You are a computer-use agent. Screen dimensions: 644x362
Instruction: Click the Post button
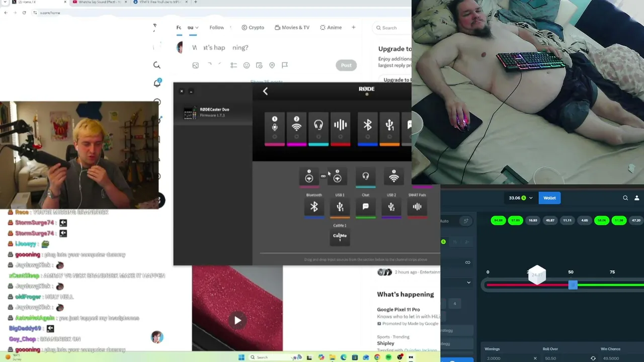346,65
